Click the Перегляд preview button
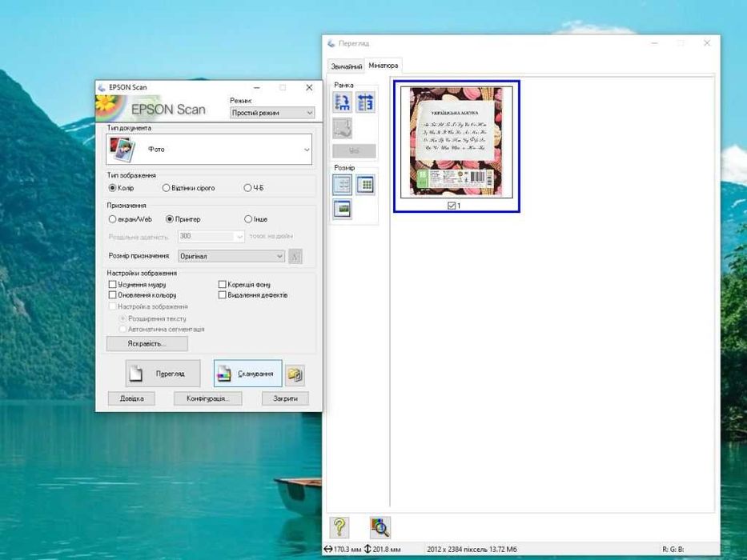Image resolution: width=747 pixels, height=560 pixels. tap(163, 374)
